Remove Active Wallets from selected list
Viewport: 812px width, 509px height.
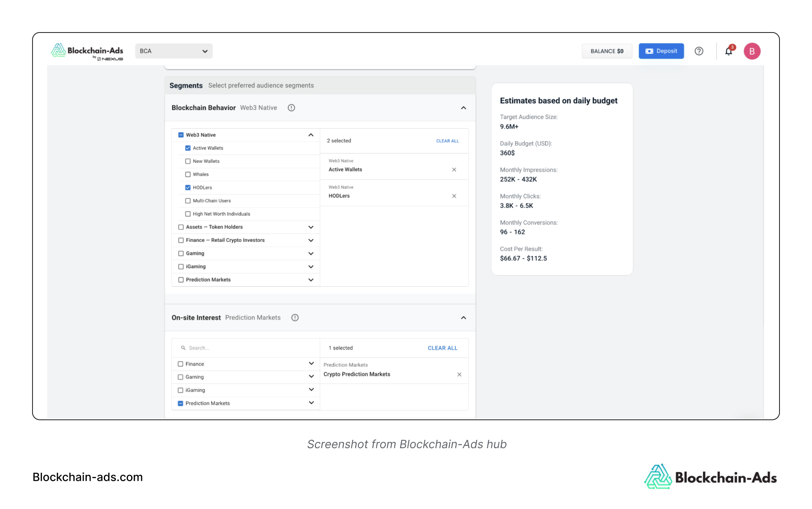[454, 170]
